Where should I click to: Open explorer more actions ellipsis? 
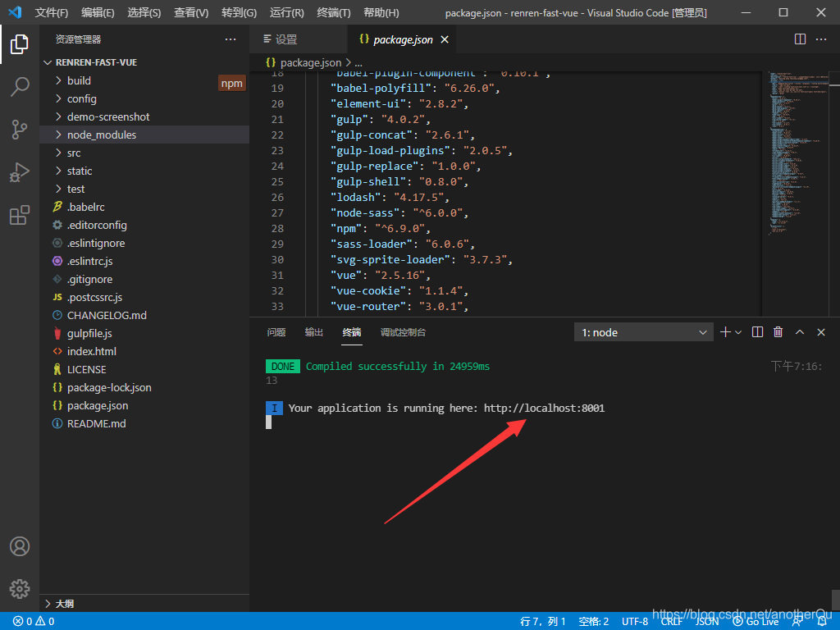231,39
